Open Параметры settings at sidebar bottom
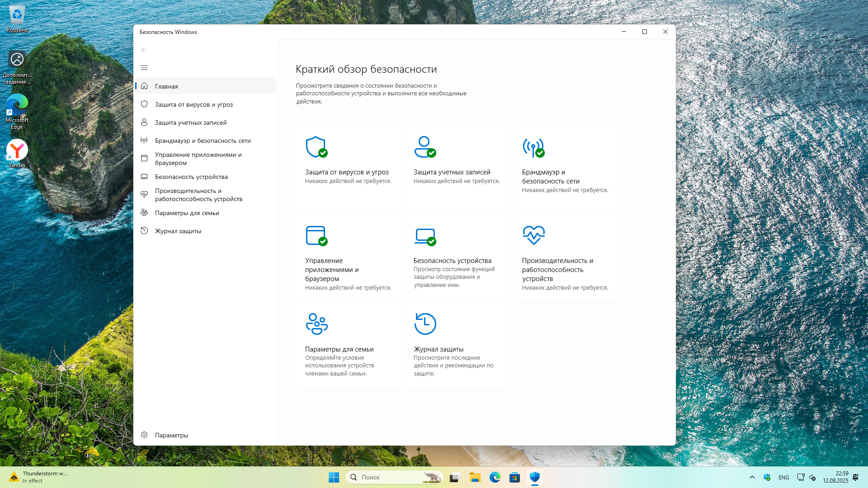 pyautogui.click(x=171, y=435)
